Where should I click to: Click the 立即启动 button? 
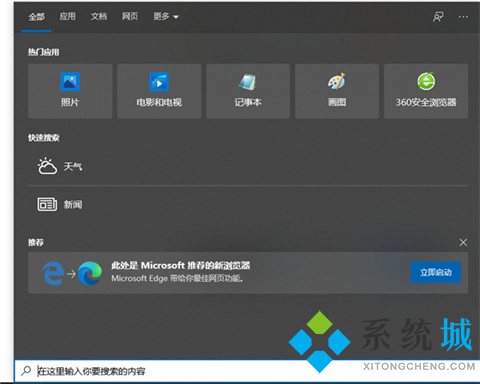(x=436, y=272)
